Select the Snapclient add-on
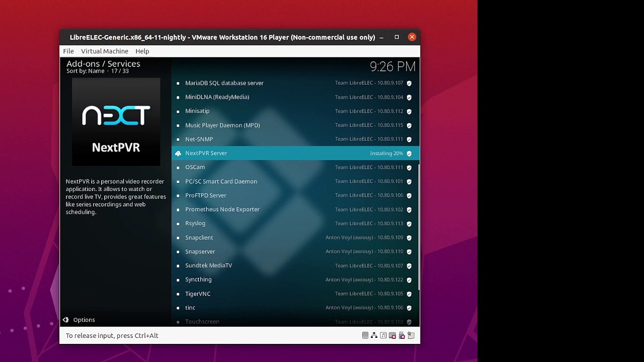 (295, 237)
